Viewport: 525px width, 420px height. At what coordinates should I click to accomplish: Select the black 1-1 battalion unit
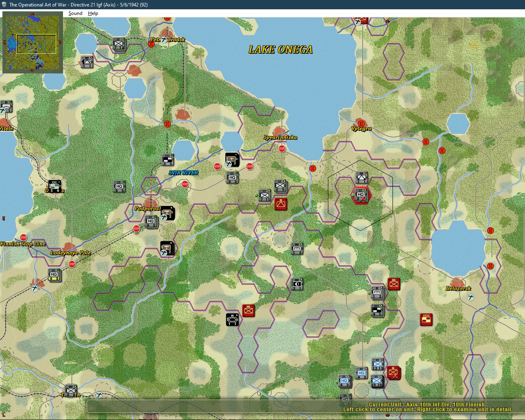click(233, 319)
